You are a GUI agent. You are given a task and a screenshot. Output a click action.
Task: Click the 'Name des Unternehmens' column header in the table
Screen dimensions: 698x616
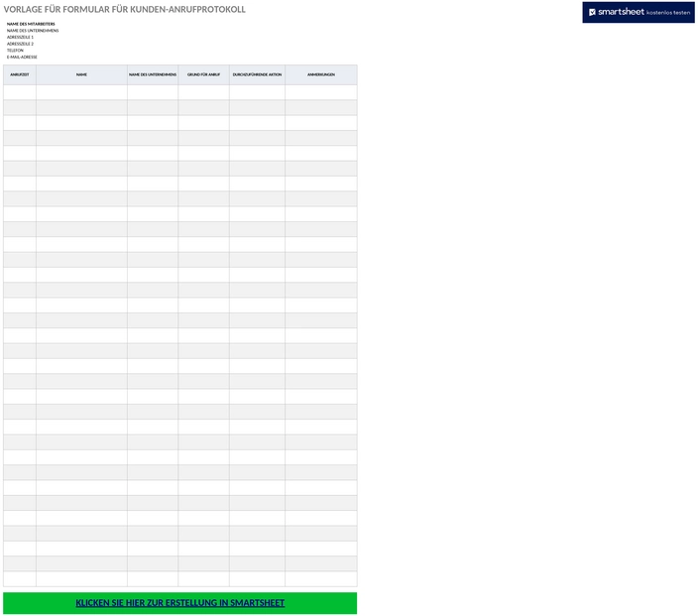[153, 74]
